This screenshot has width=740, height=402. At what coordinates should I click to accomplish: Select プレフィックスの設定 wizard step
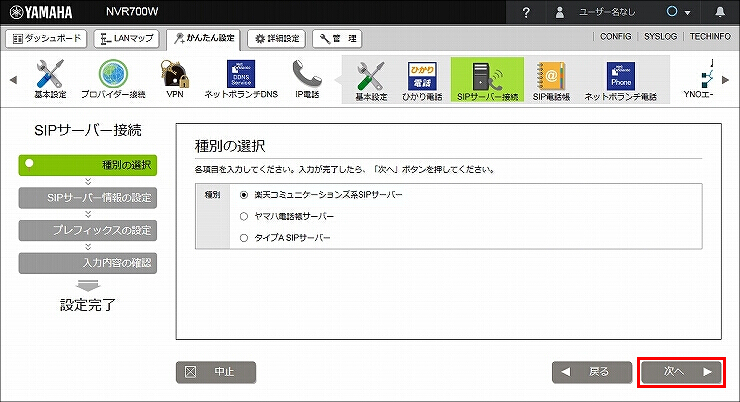[x=88, y=230]
